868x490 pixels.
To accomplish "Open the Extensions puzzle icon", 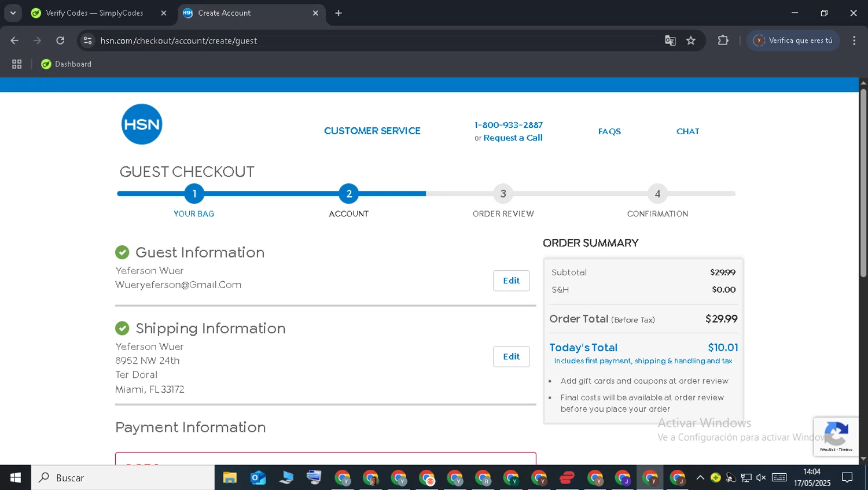I will [723, 40].
